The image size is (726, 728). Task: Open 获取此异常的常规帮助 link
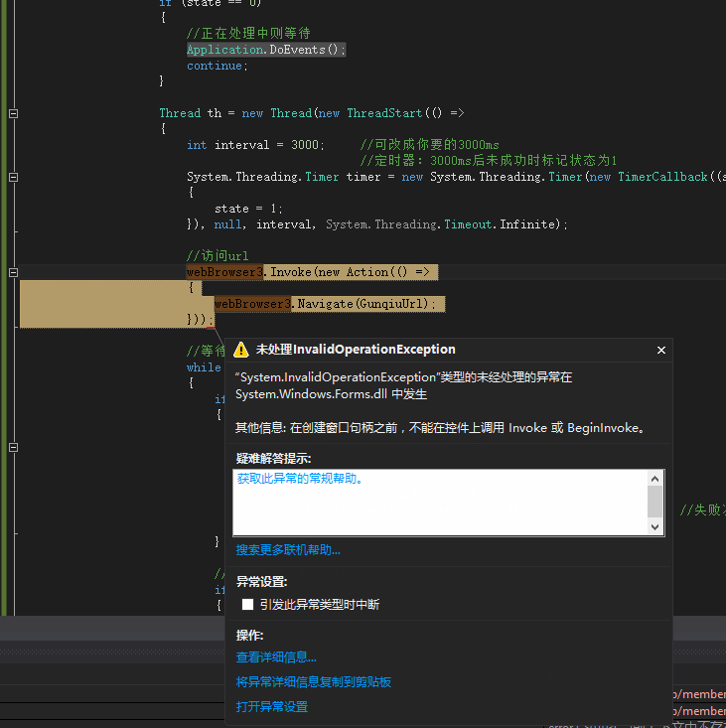[300, 478]
